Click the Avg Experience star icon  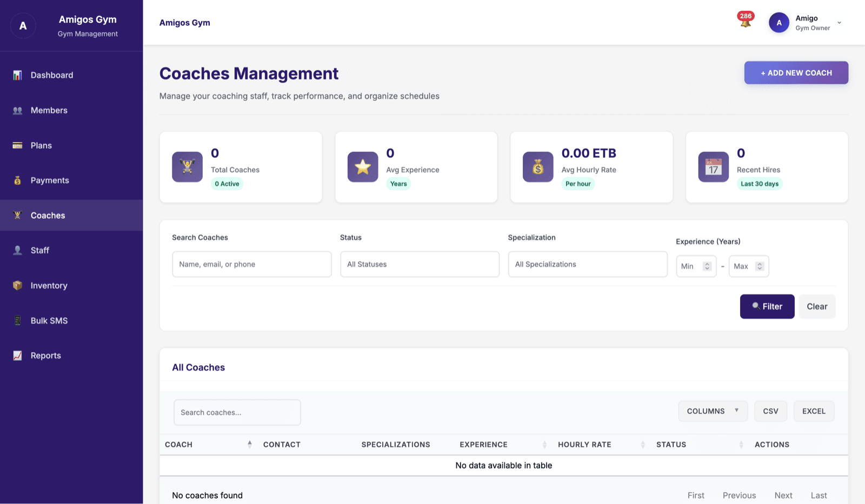(x=363, y=167)
